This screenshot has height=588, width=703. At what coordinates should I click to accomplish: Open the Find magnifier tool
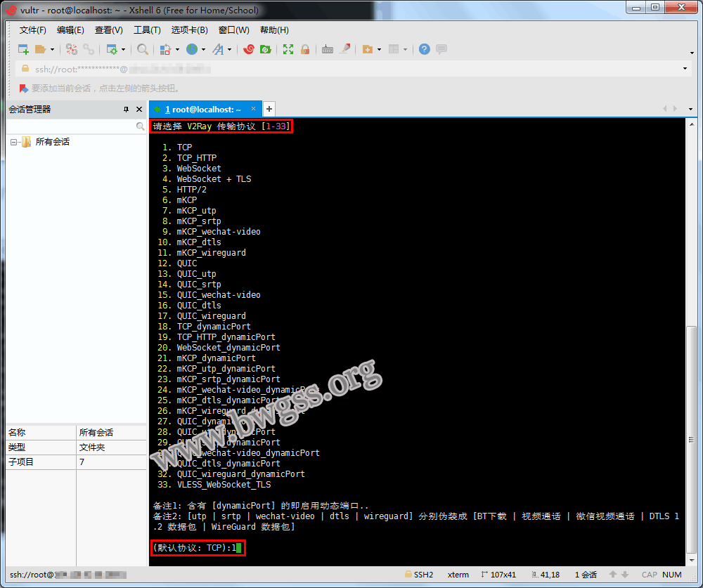coord(143,49)
